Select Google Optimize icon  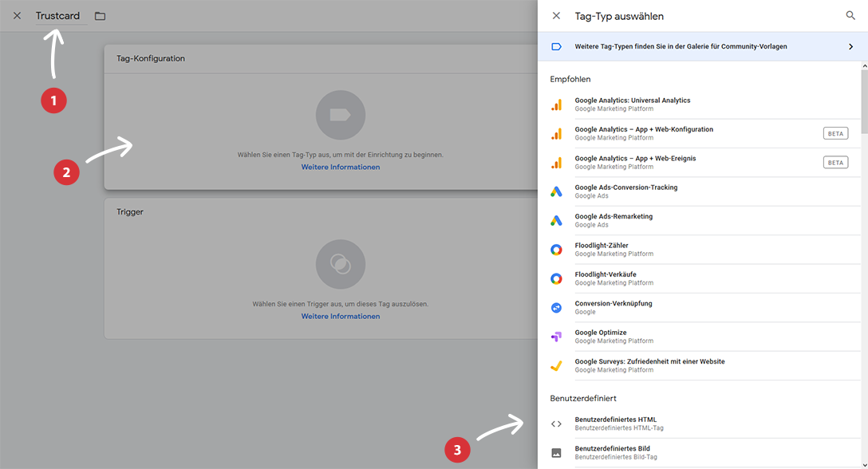556,337
